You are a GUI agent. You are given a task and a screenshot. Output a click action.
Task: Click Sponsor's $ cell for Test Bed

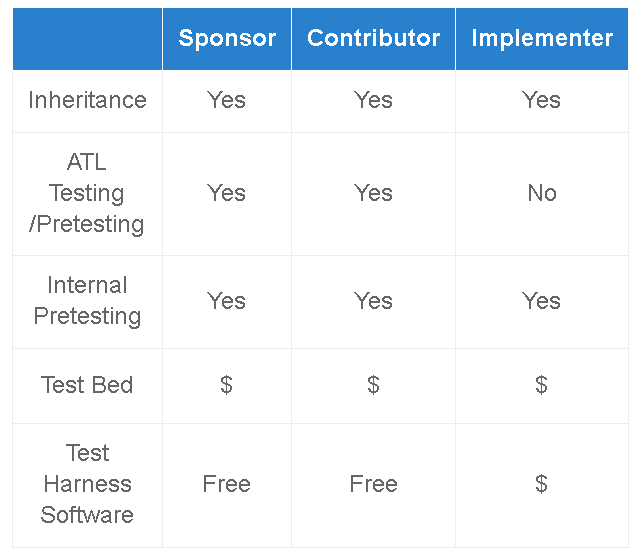(x=226, y=385)
